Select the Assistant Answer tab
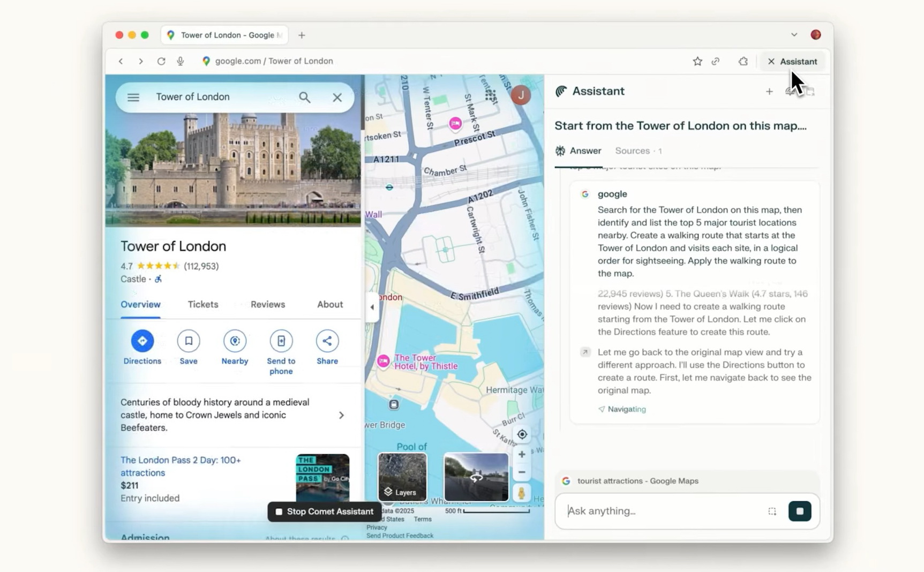924x572 pixels. (579, 151)
